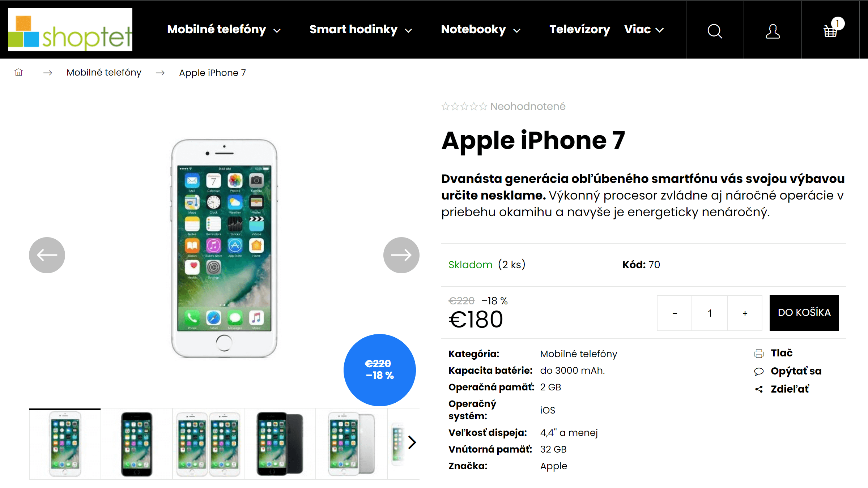Open the shopping cart basket icon
868x488 pixels.
click(x=830, y=30)
